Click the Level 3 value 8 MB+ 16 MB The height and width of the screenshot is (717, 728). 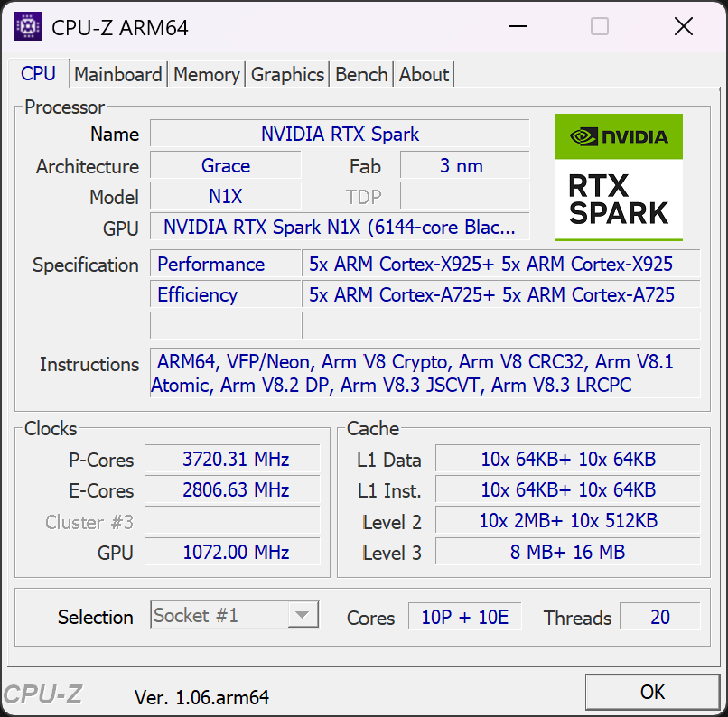[568, 552]
